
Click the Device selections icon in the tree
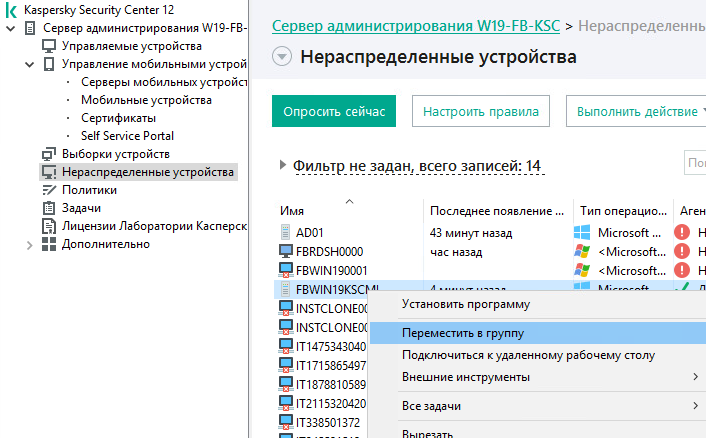click(49, 154)
